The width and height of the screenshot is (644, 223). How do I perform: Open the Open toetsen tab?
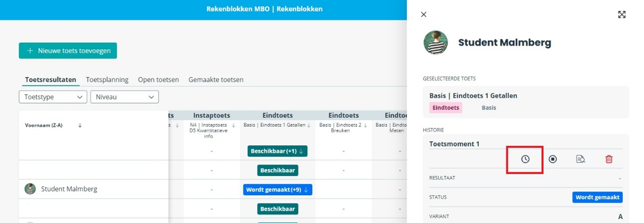(x=158, y=80)
